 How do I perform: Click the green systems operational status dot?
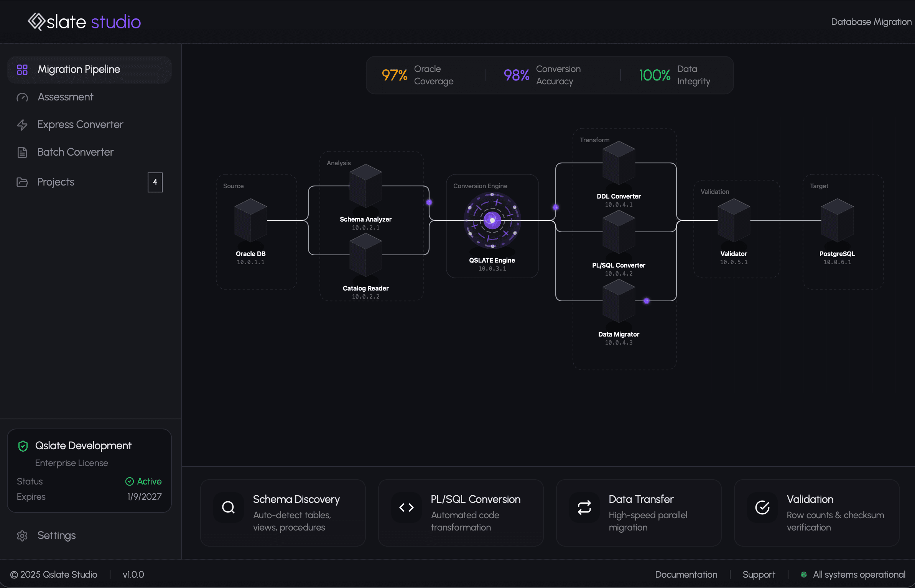804,575
